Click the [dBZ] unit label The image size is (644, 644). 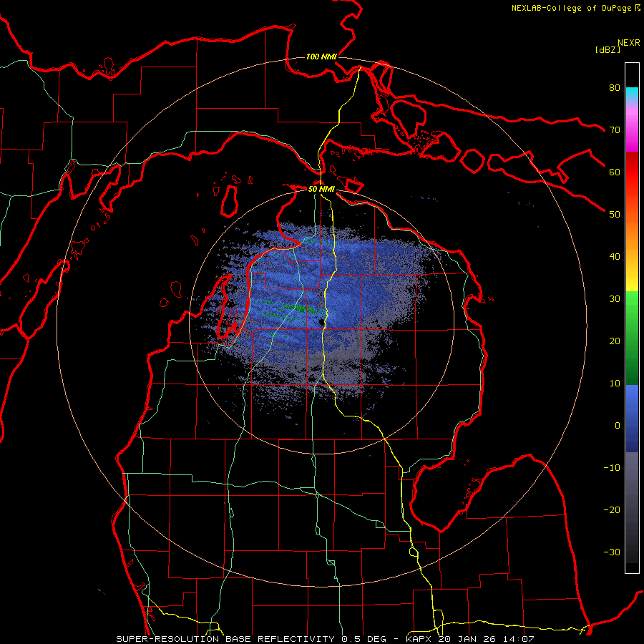pos(608,49)
